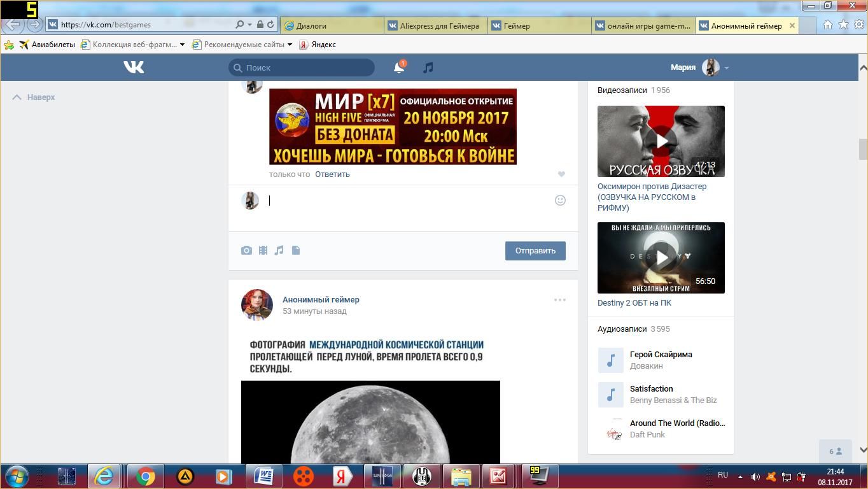Open the МИР x7 banner image
Image resolution: width=868 pixels, height=489 pixels.
[393, 127]
